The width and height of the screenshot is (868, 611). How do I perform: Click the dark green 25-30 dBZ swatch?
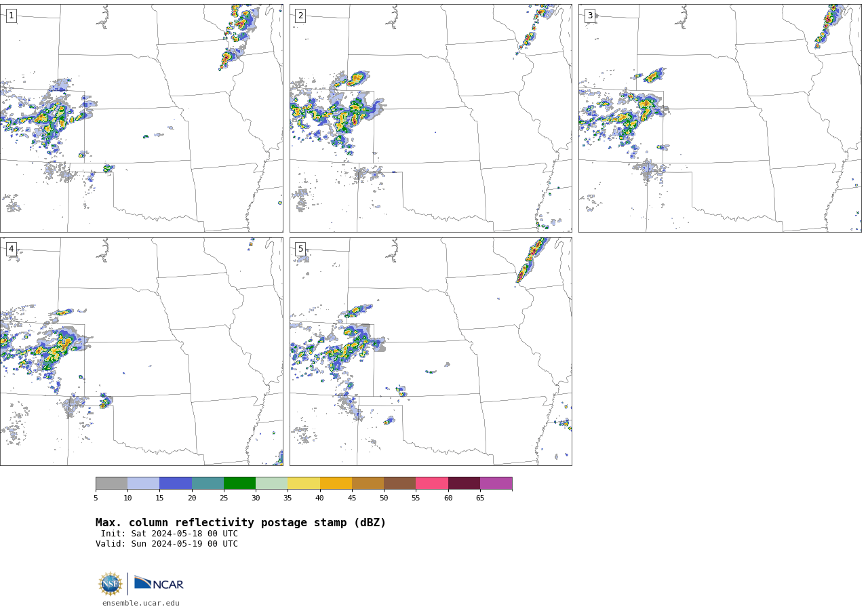tap(239, 484)
